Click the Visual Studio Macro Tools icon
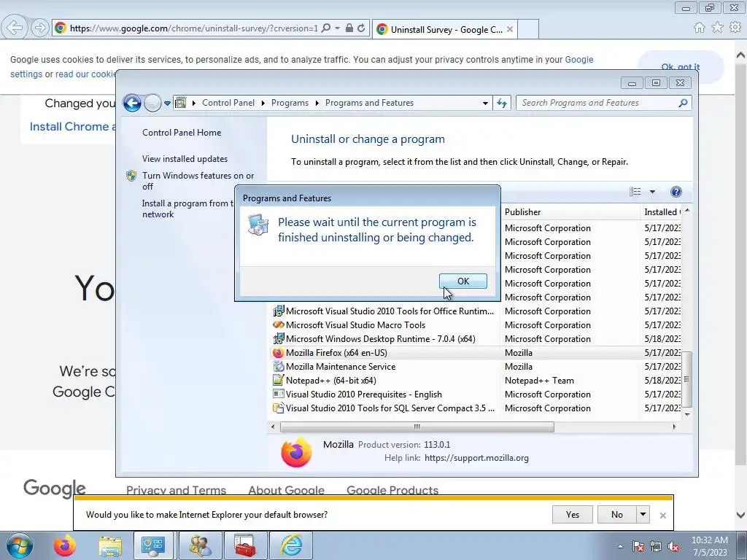Image resolution: width=747 pixels, height=560 pixels. (x=278, y=324)
